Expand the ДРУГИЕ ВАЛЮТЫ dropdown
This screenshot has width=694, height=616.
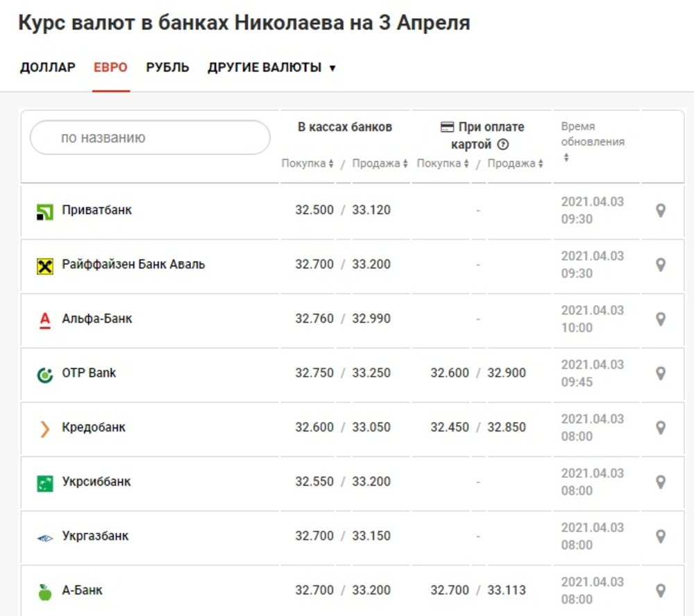pyautogui.click(x=271, y=67)
